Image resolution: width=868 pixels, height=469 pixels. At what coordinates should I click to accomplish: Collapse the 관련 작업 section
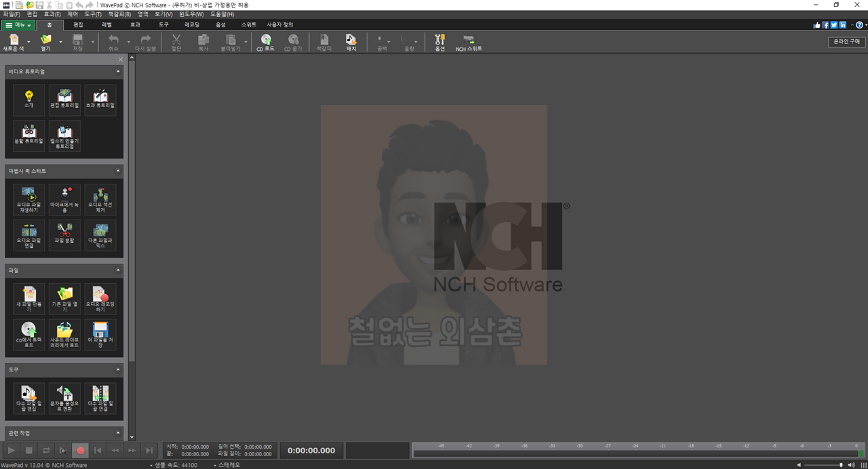point(118,432)
